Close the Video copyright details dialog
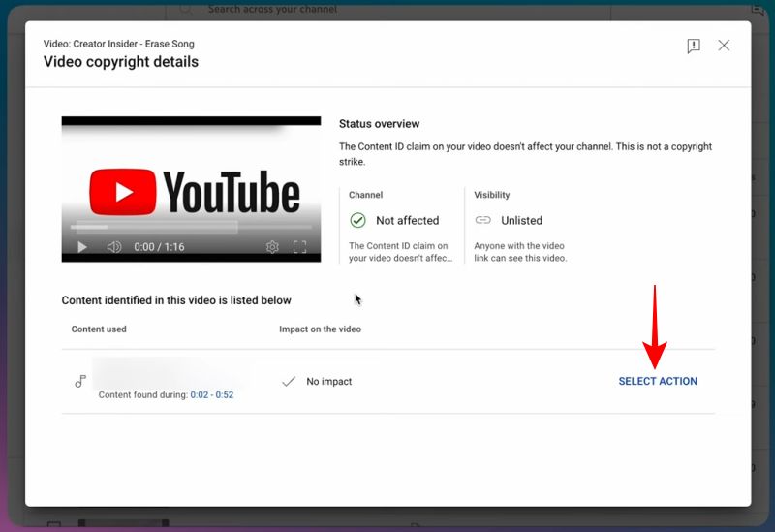Viewport: 775px width, 532px height. click(724, 46)
